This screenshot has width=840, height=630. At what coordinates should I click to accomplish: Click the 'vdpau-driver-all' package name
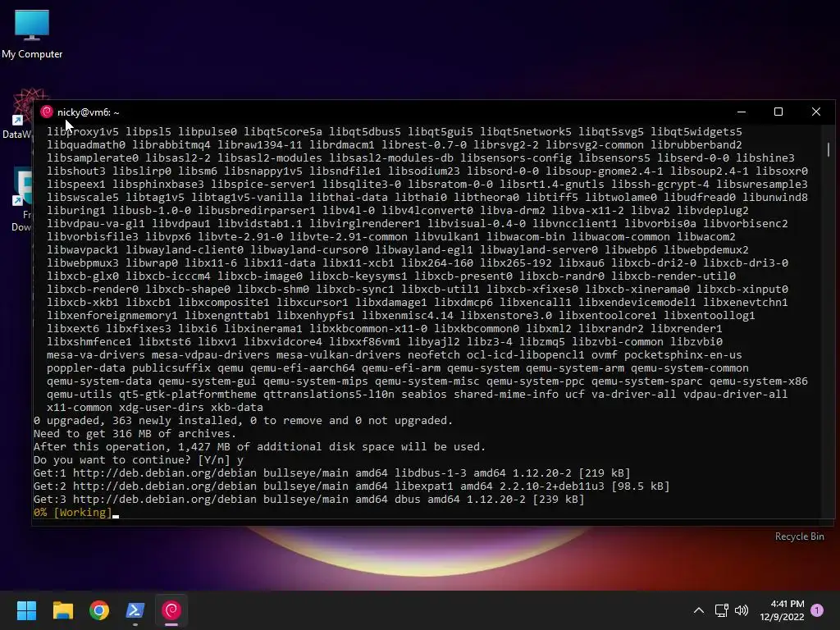tap(736, 395)
